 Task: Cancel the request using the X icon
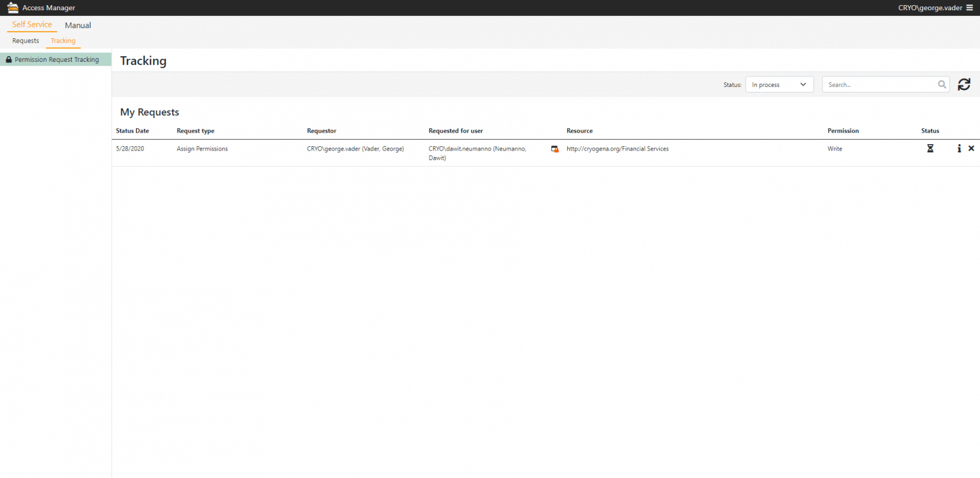click(x=972, y=148)
